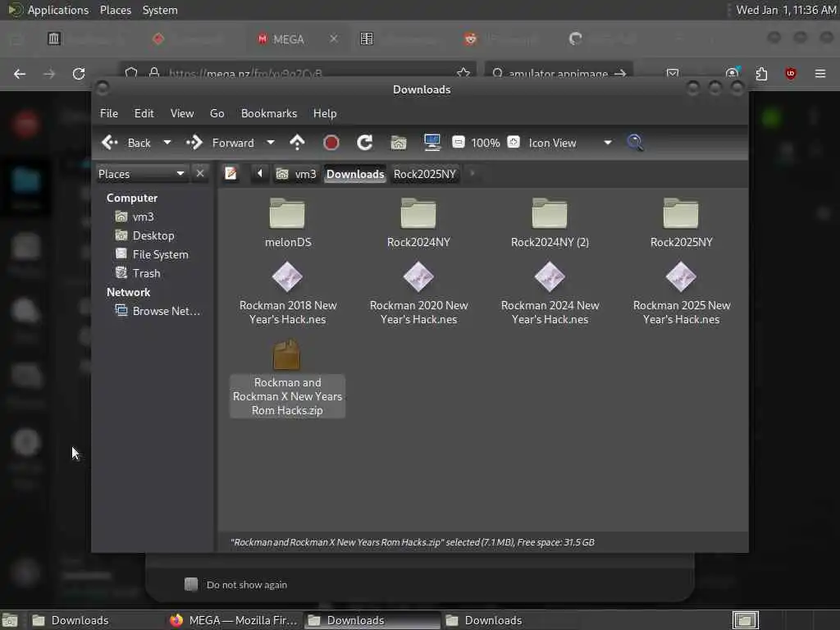
Task: Click the Downloads path bar button
Action: pyautogui.click(x=355, y=174)
